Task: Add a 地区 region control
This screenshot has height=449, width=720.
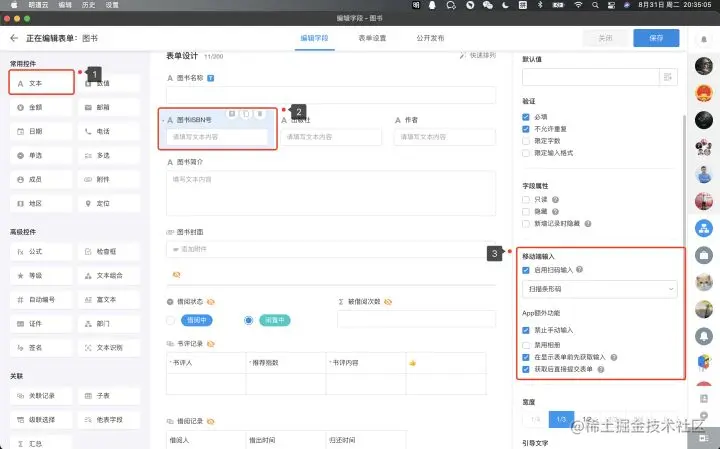Action: (x=41, y=203)
